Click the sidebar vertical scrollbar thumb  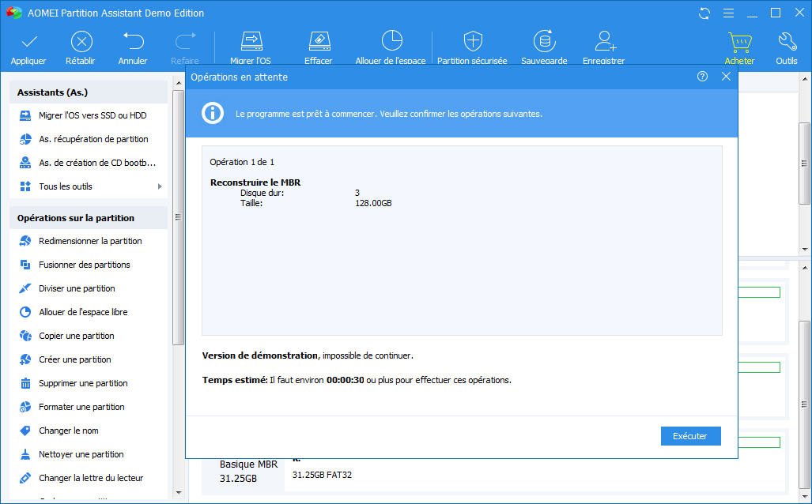coord(178,217)
